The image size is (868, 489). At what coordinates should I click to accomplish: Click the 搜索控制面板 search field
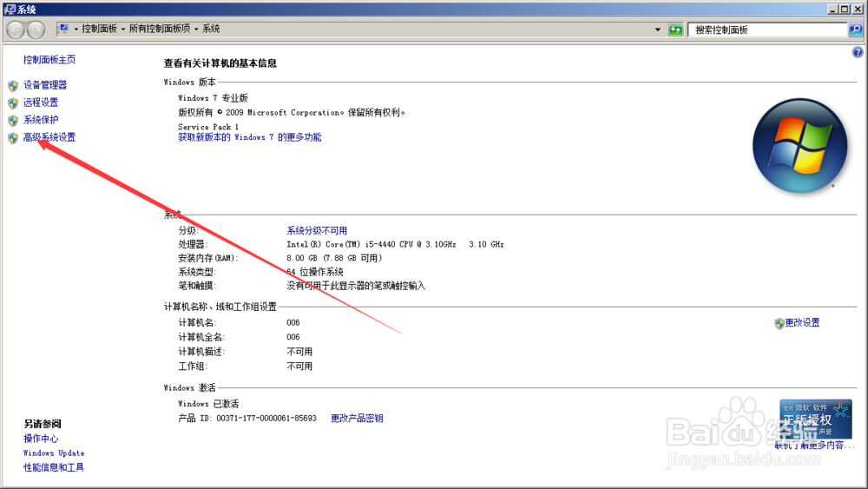(767, 30)
